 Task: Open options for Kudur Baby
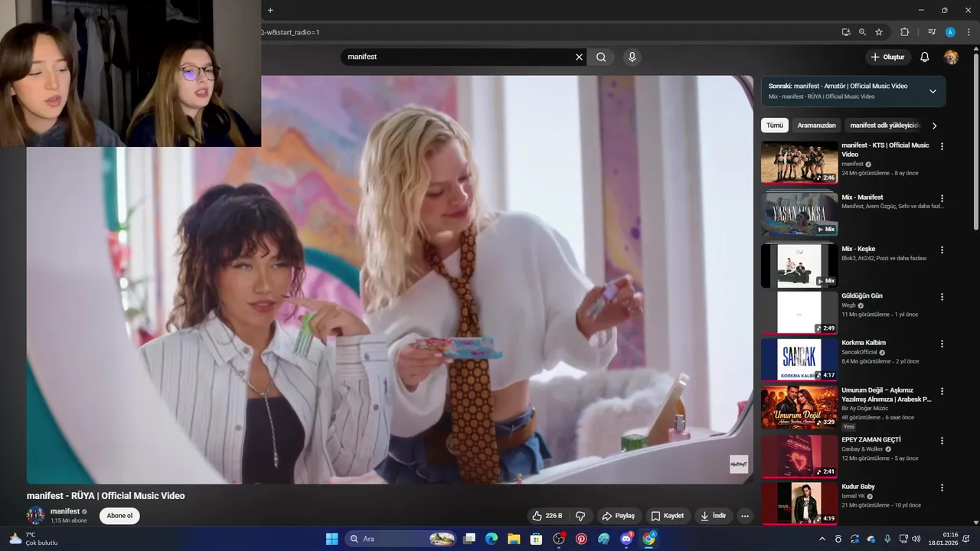coord(942,487)
